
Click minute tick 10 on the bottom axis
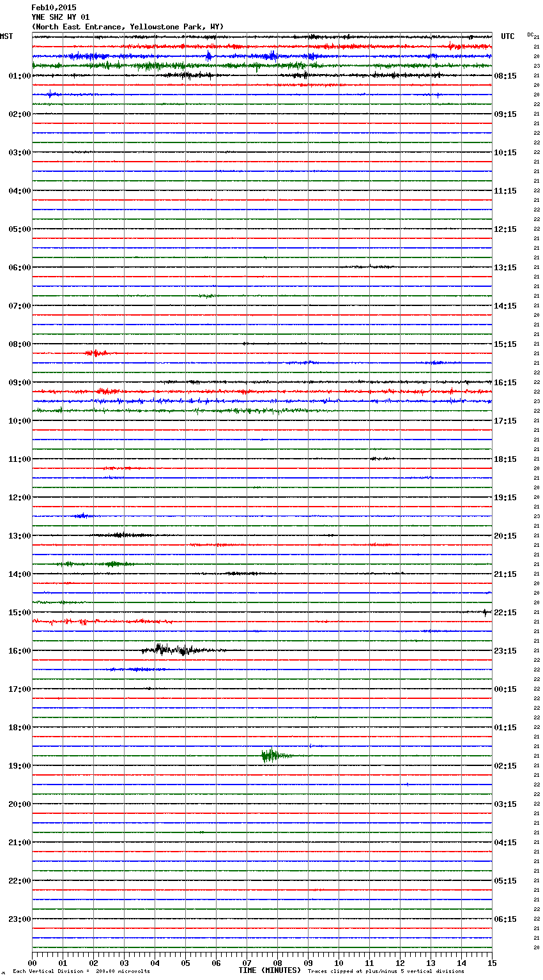click(339, 963)
